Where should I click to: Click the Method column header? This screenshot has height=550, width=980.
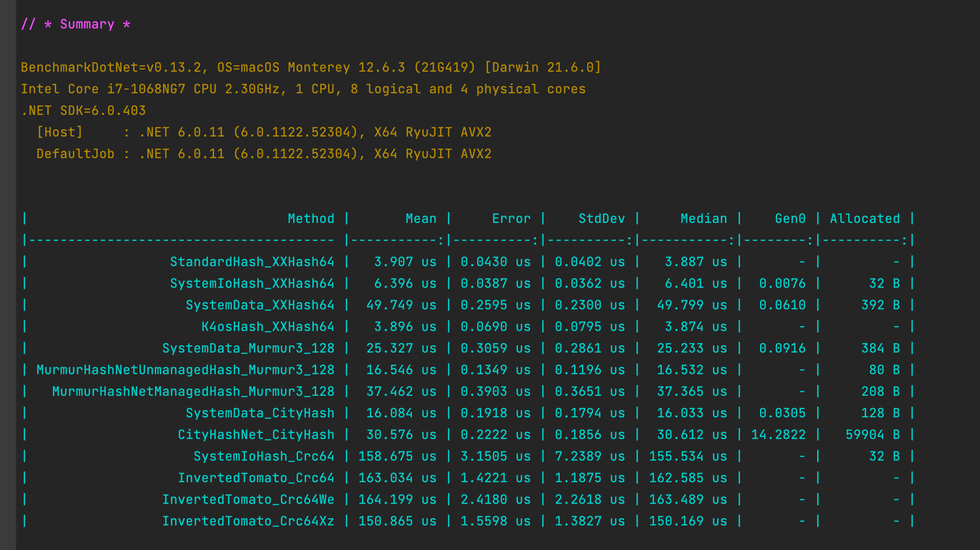coord(311,219)
